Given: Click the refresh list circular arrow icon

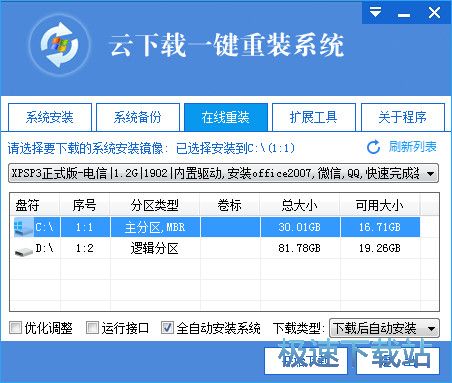Looking at the screenshot, I should click(x=374, y=147).
